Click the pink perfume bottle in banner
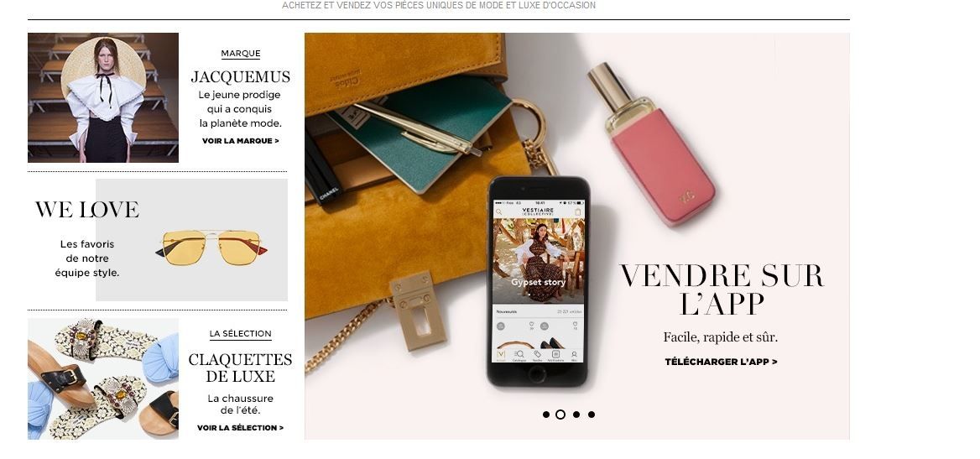The width and height of the screenshot is (980, 459). (651, 143)
